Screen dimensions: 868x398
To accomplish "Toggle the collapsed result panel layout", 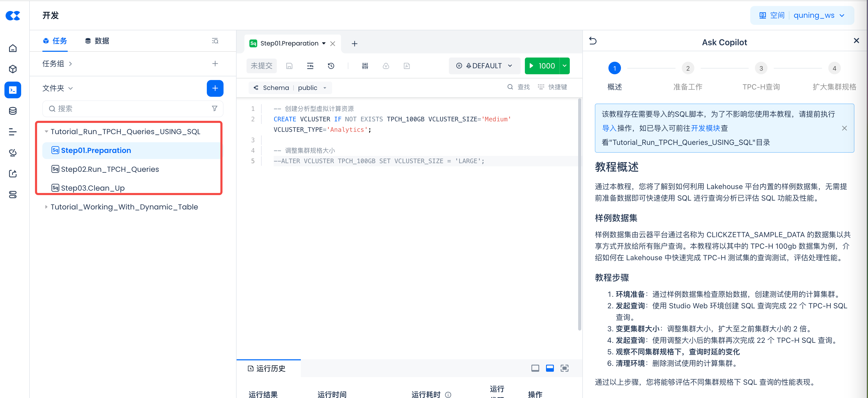I will pos(535,368).
